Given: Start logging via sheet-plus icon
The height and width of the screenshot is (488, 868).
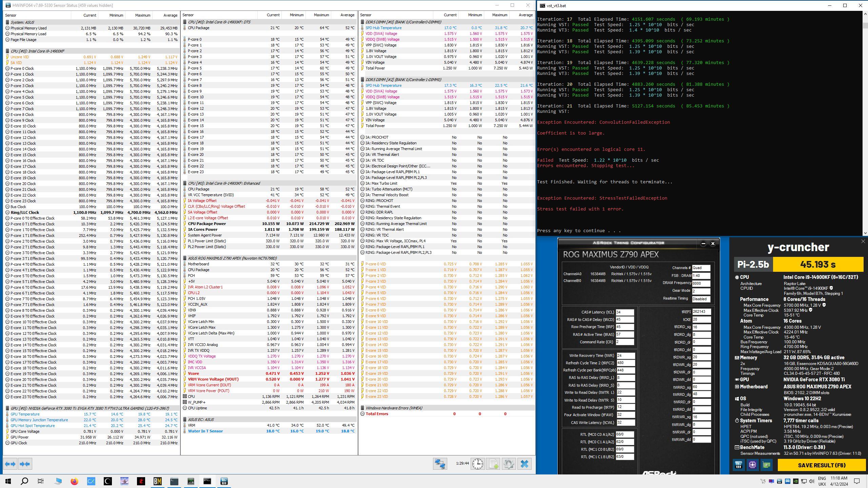Looking at the screenshot, I should click(x=493, y=464).
